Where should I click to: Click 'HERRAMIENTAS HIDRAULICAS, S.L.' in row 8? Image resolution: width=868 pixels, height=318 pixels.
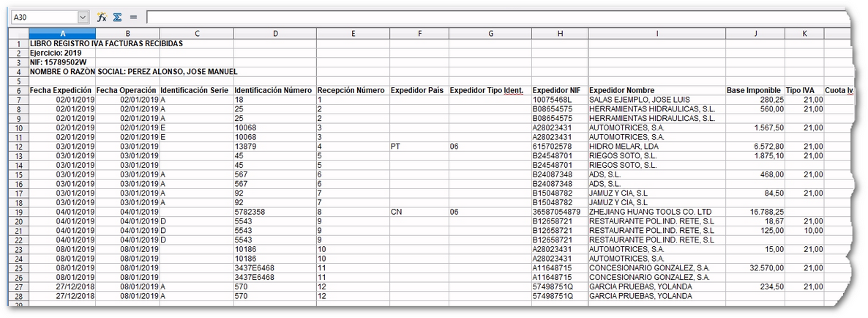click(653, 109)
